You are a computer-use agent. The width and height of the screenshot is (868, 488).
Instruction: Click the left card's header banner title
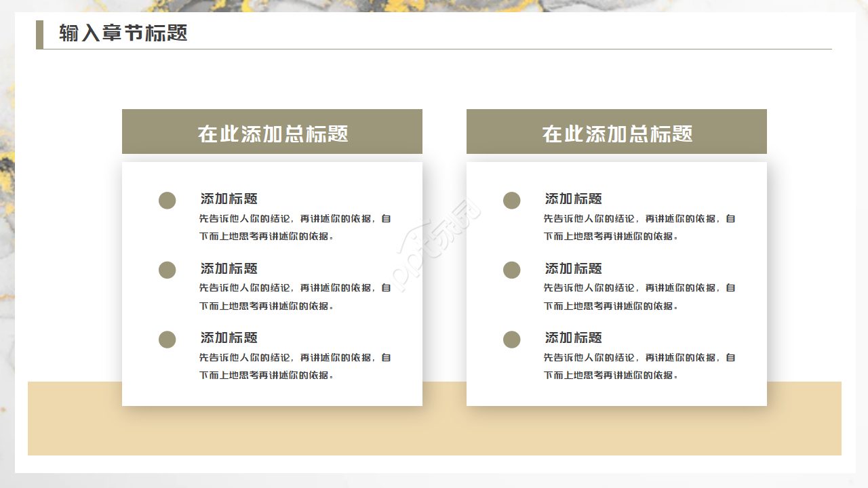[x=273, y=134]
